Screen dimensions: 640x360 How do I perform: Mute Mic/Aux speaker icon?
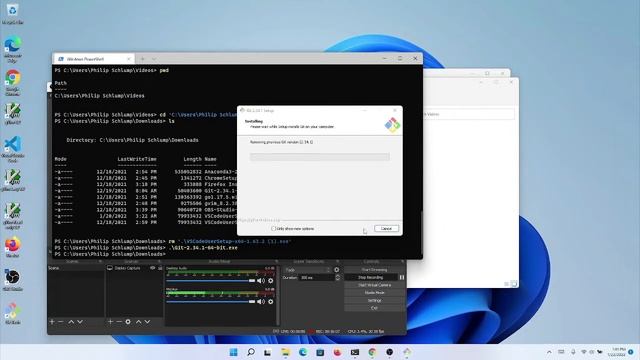click(x=261, y=302)
